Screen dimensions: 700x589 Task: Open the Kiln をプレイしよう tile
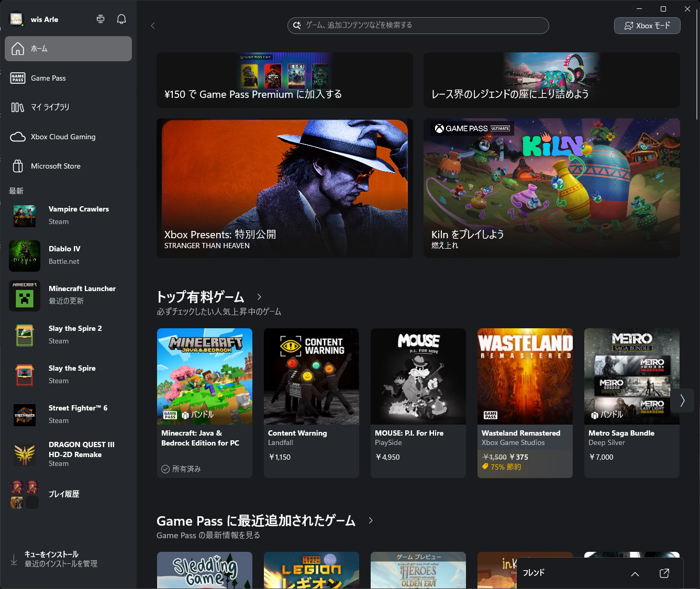[x=552, y=188]
